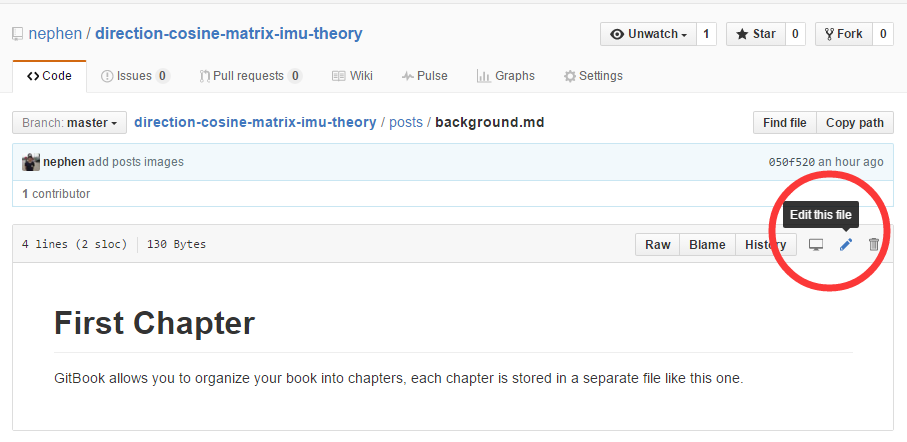Click the pencil Edit this file icon
The width and height of the screenshot is (907, 442).
pyautogui.click(x=846, y=245)
